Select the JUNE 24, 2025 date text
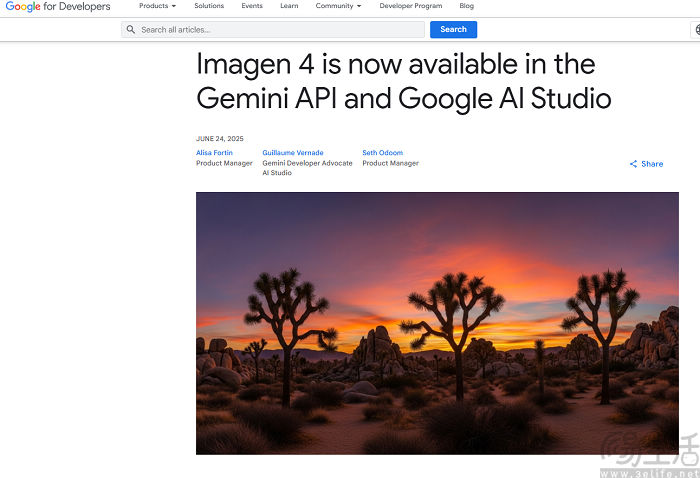700x478 pixels. coord(220,139)
